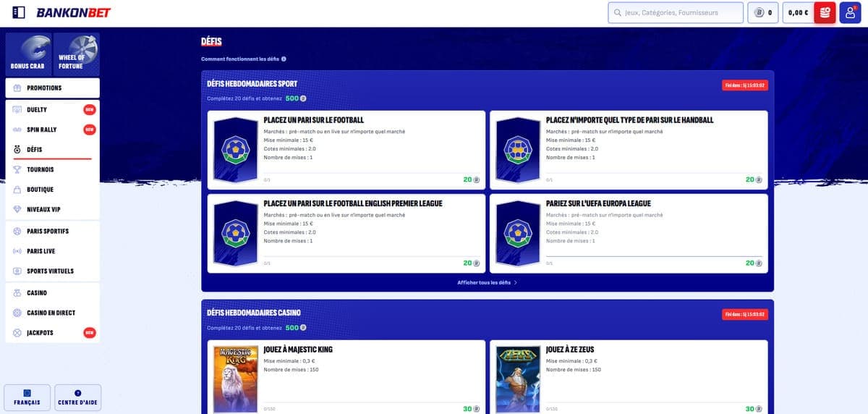Open Paris Live section
The width and height of the screenshot is (868, 414).
point(52,251)
